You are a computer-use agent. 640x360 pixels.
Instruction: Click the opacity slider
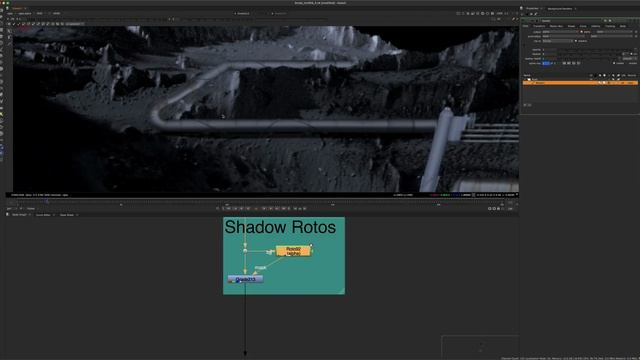pyautogui.click(x=596, y=50)
